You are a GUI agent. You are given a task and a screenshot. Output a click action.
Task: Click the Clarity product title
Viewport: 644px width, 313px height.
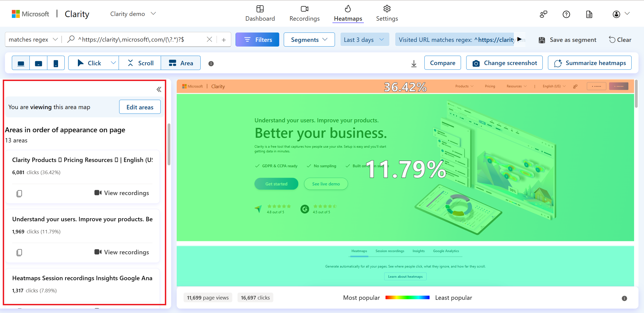click(x=77, y=14)
